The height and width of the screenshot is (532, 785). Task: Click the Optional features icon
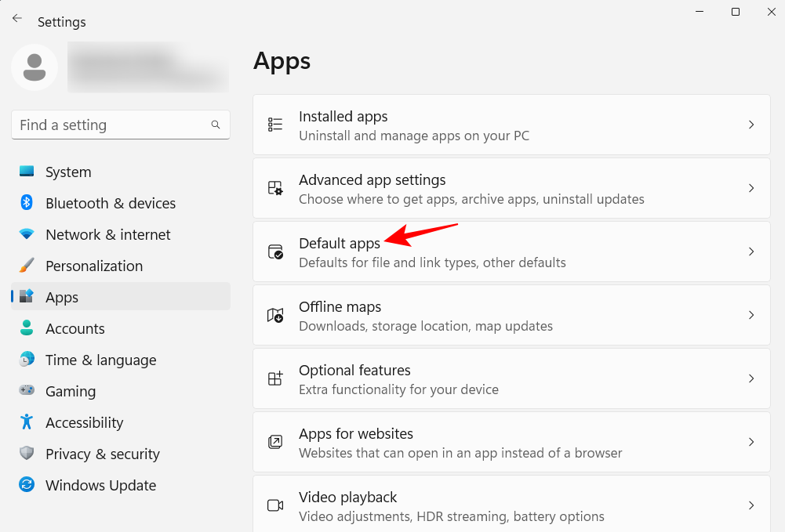pyautogui.click(x=274, y=378)
